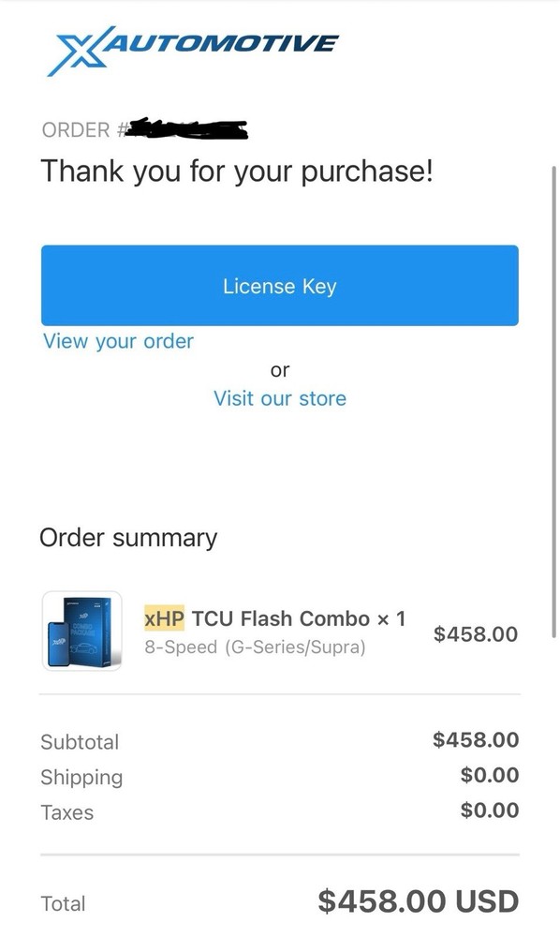This screenshot has height=937, width=560.
Task: Click the Shipping $0.00 amount
Action: coord(492,776)
